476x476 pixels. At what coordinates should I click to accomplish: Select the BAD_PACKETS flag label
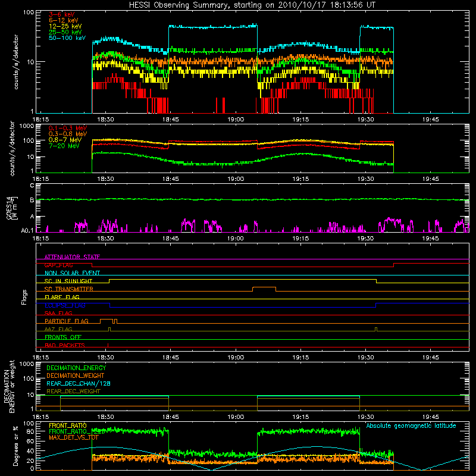[x=65, y=345]
